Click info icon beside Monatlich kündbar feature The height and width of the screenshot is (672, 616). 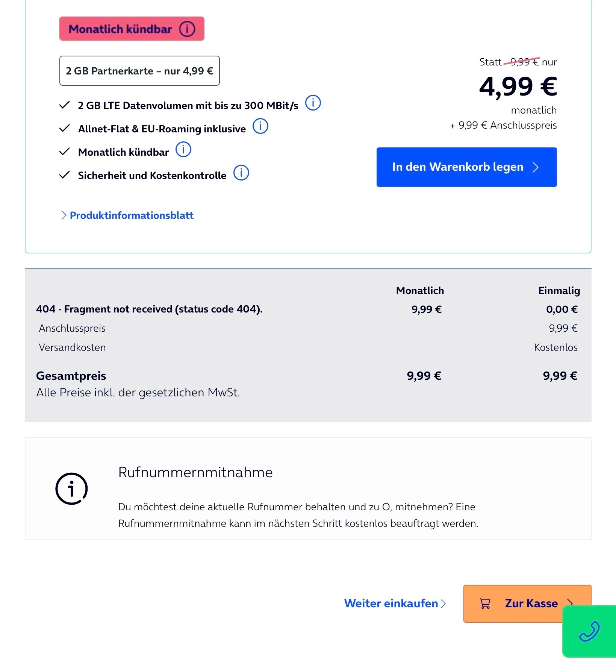pos(183,149)
